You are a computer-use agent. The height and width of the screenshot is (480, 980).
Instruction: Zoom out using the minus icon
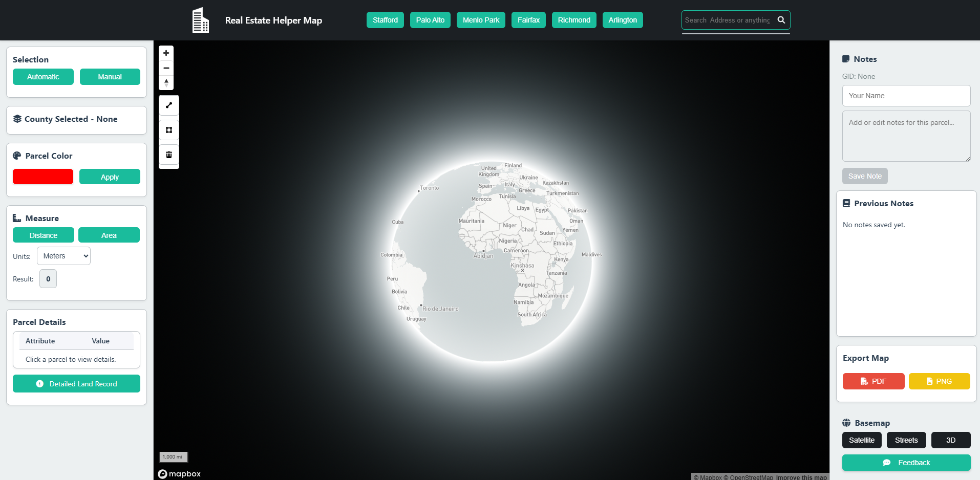click(166, 68)
